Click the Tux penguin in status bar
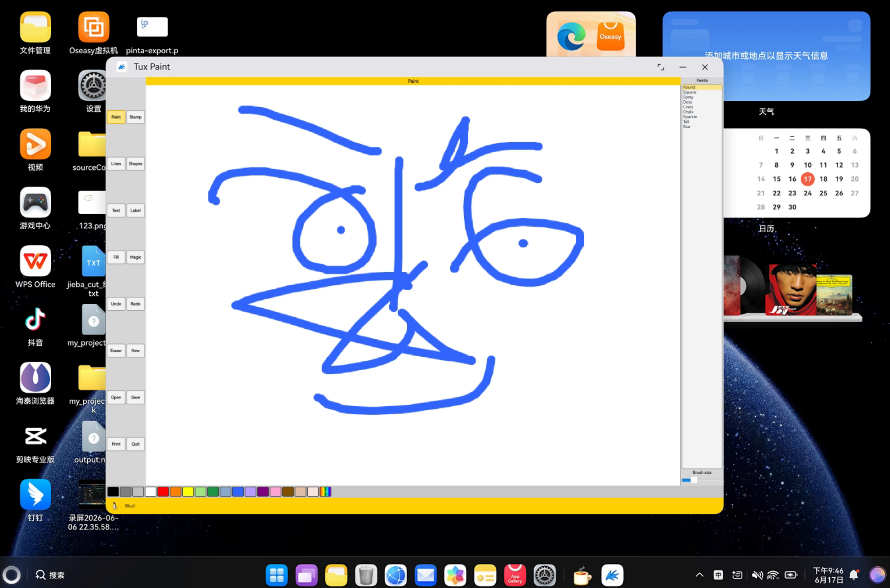The width and height of the screenshot is (890, 588). pyautogui.click(x=115, y=506)
